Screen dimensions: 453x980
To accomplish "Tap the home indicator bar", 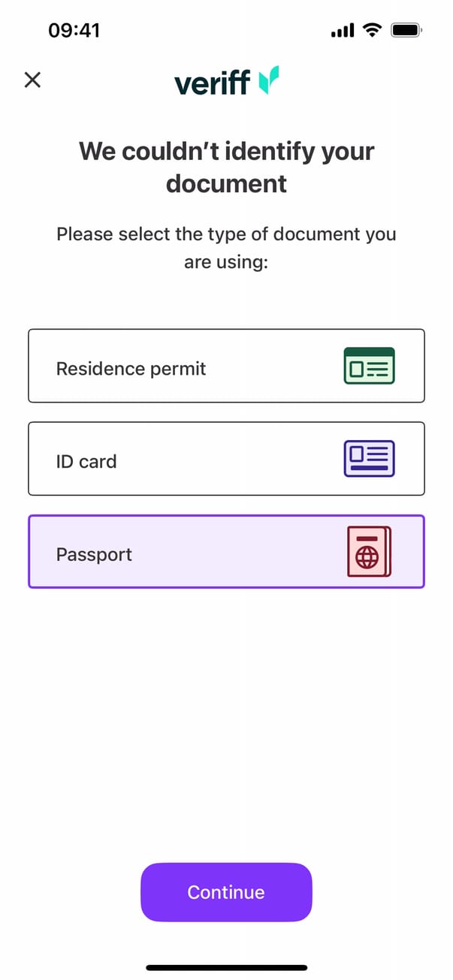I will click(x=226, y=967).
